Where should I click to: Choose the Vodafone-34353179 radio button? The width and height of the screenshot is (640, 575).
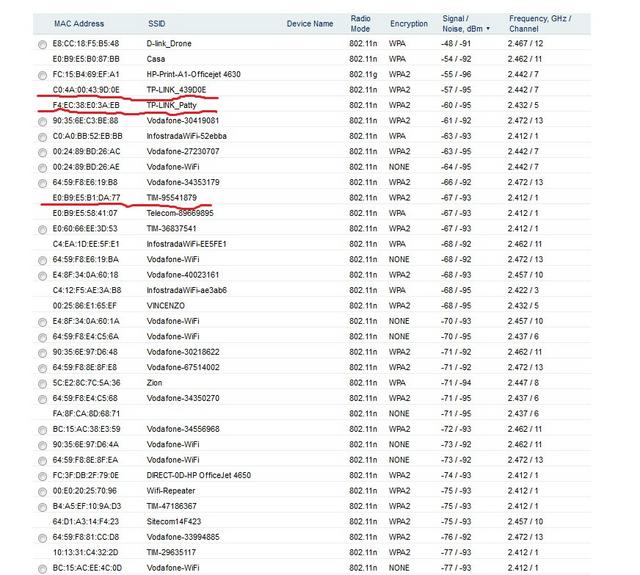(42, 183)
